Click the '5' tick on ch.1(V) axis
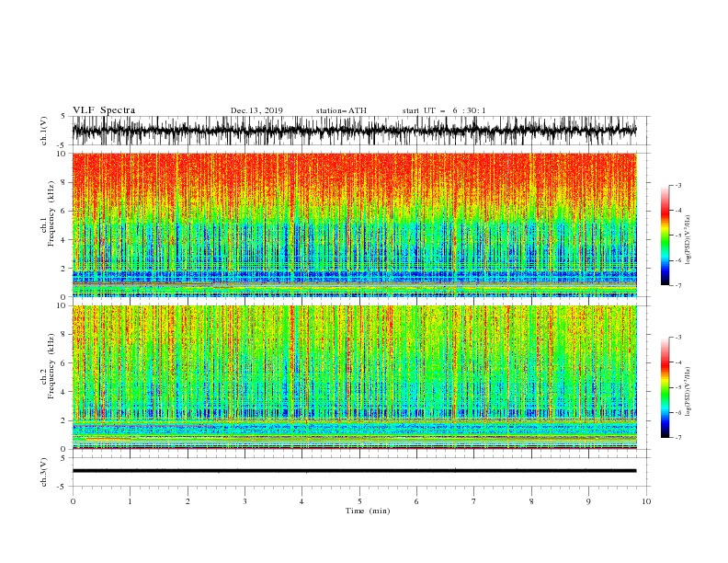Screen dimensions: 728x563 click(x=63, y=116)
